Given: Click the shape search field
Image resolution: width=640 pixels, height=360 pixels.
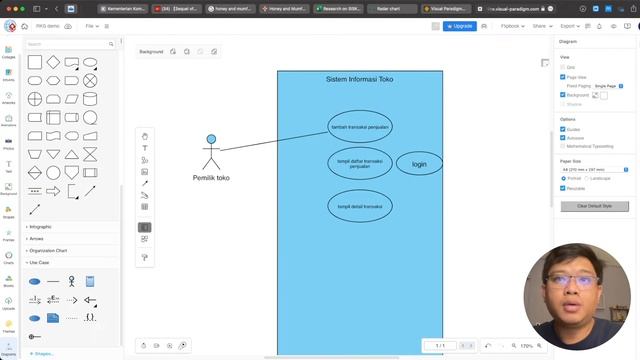Looking at the screenshot, I should (70, 44).
